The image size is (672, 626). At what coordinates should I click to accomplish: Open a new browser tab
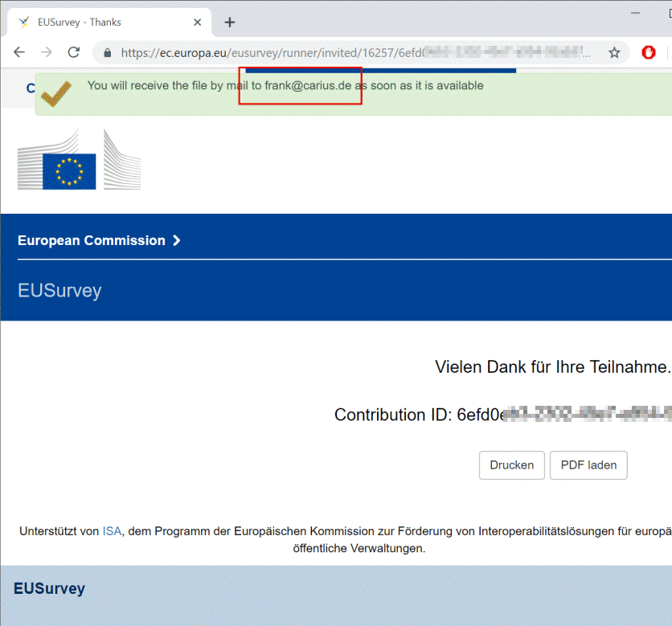230,23
